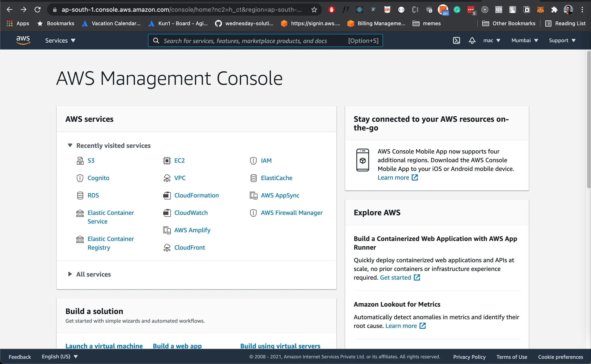This screenshot has width=591, height=364.
Task: Open the Reading List
Action: (x=566, y=23)
